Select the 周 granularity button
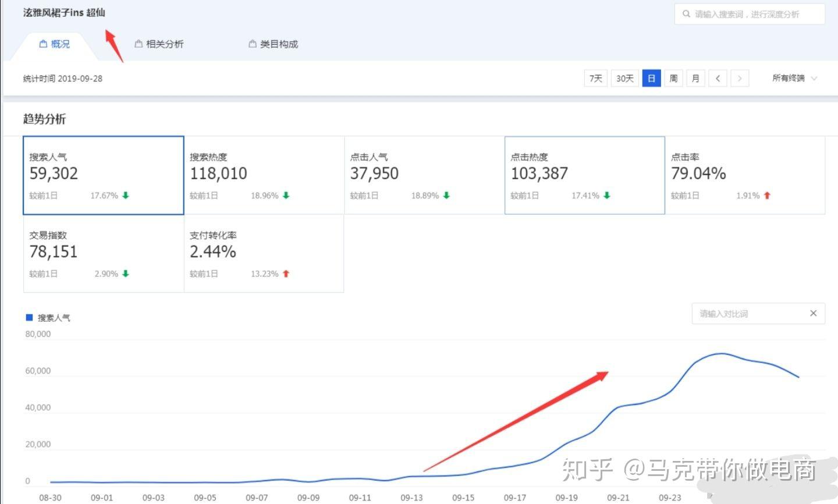838x504 pixels. coord(673,78)
